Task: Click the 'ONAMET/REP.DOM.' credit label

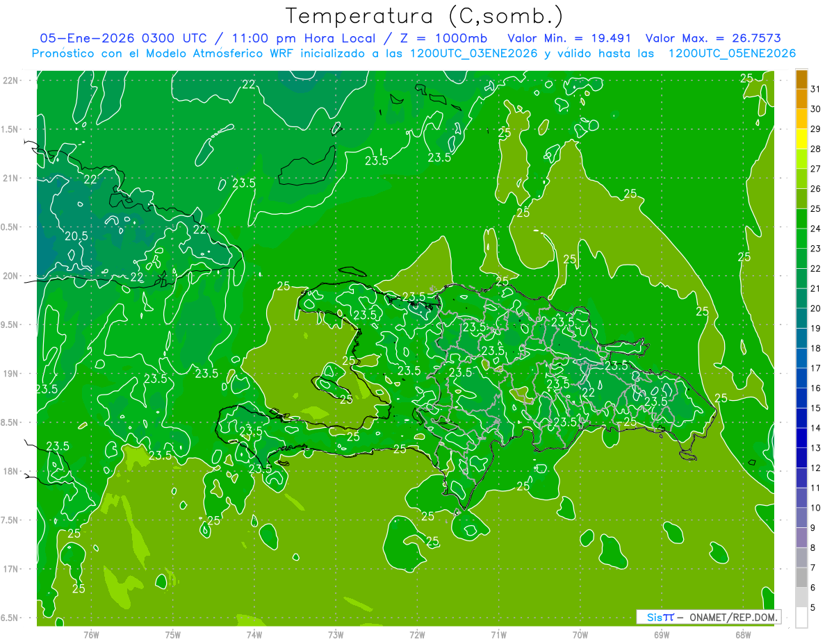Action: [x=733, y=617]
